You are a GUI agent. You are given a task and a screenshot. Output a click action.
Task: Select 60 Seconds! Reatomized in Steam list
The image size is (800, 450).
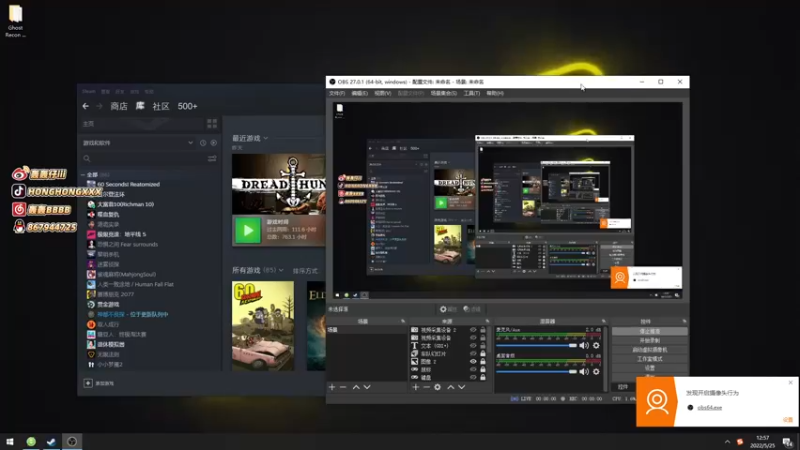point(129,184)
